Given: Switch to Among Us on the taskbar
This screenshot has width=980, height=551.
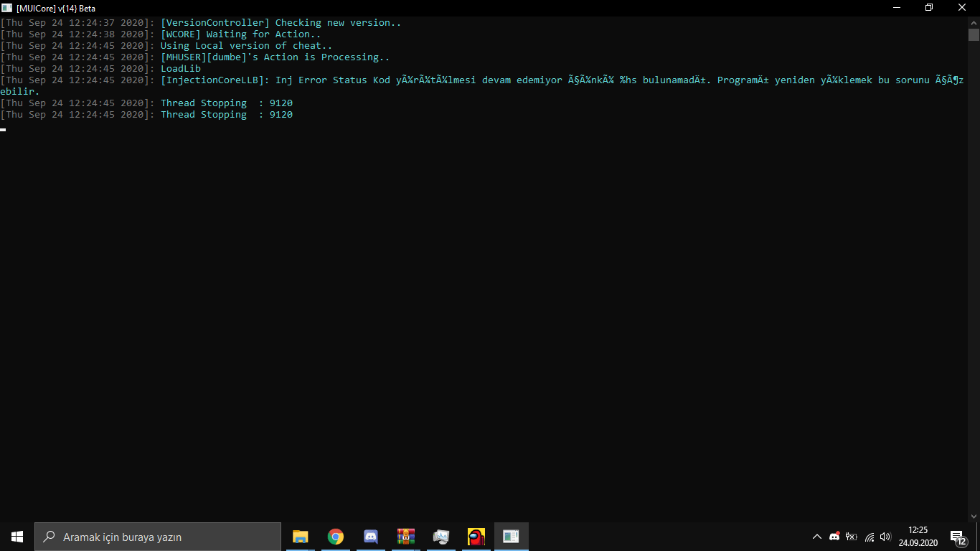Looking at the screenshot, I should point(476,537).
